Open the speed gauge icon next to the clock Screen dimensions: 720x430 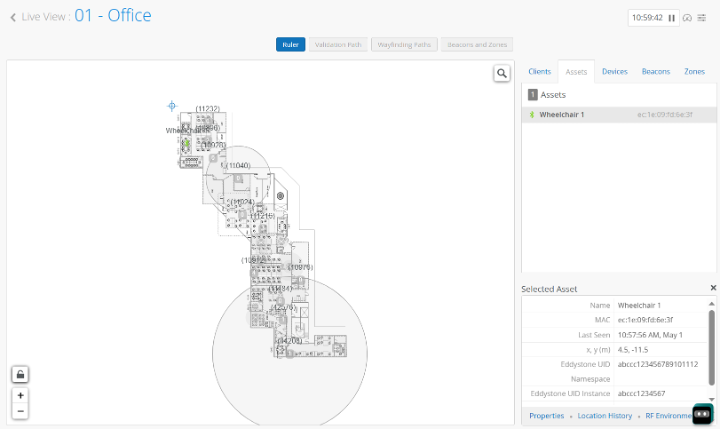(687, 18)
